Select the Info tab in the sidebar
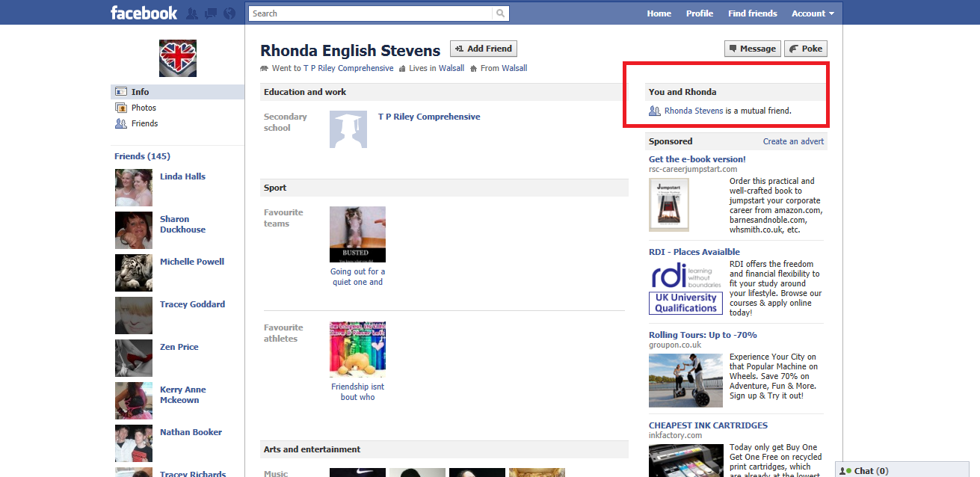980x477 pixels. pyautogui.click(x=178, y=92)
